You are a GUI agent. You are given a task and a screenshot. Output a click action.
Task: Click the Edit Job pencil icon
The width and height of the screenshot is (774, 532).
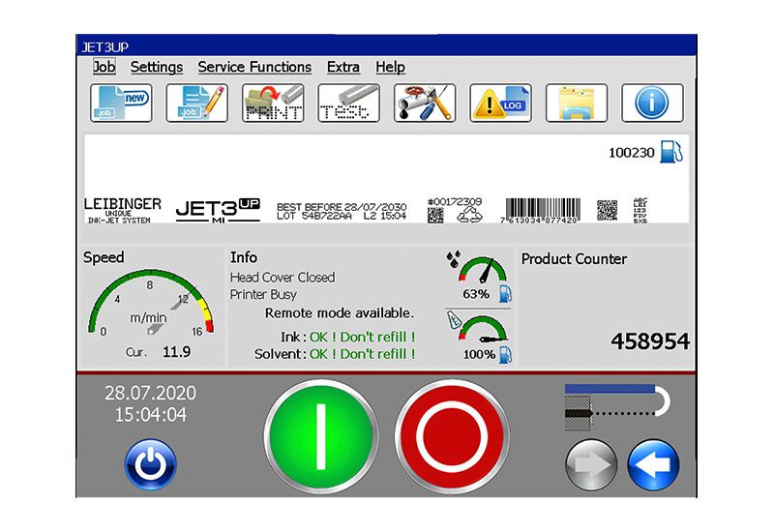point(196,103)
